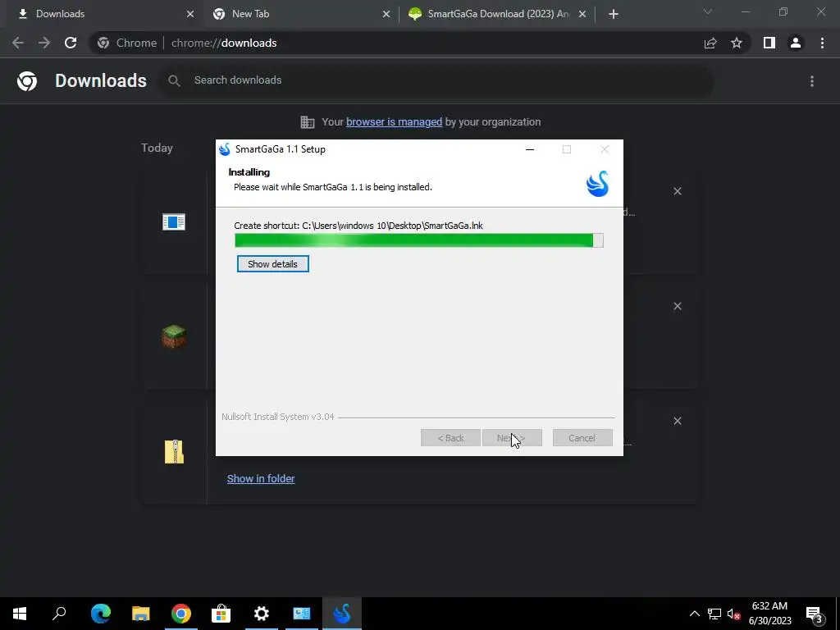The image size is (840, 630).
Task: Open File Explorer from taskbar
Action: [x=141, y=614]
